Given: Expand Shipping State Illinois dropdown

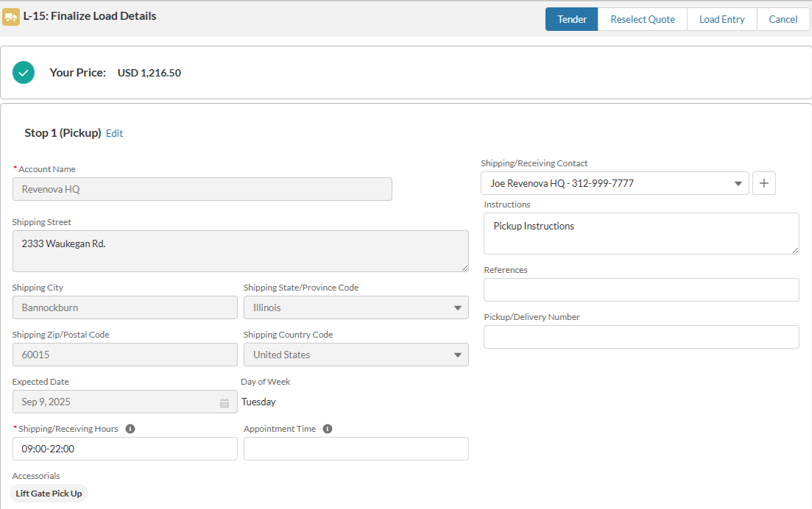Looking at the screenshot, I should point(356,307).
